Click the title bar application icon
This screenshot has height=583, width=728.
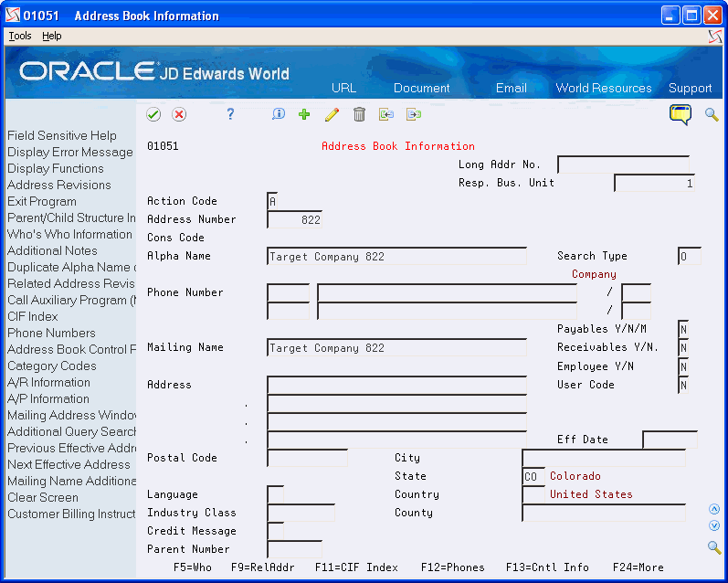click(13, 16)
